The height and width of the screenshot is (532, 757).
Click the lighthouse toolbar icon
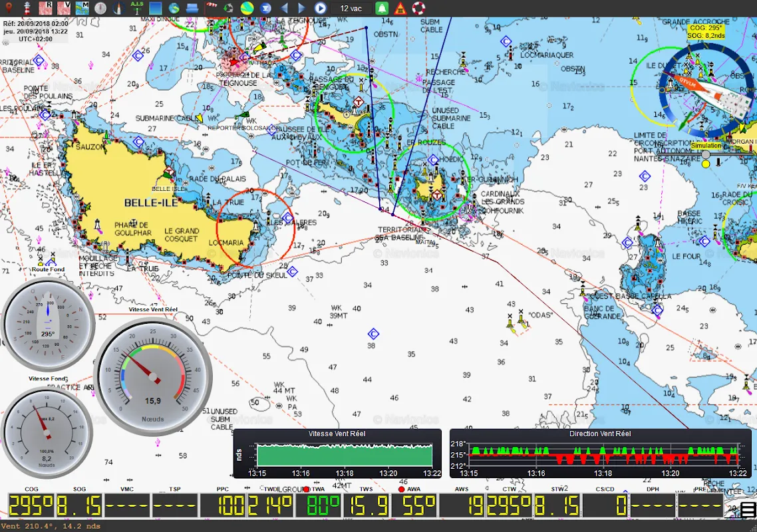point(27,8)
